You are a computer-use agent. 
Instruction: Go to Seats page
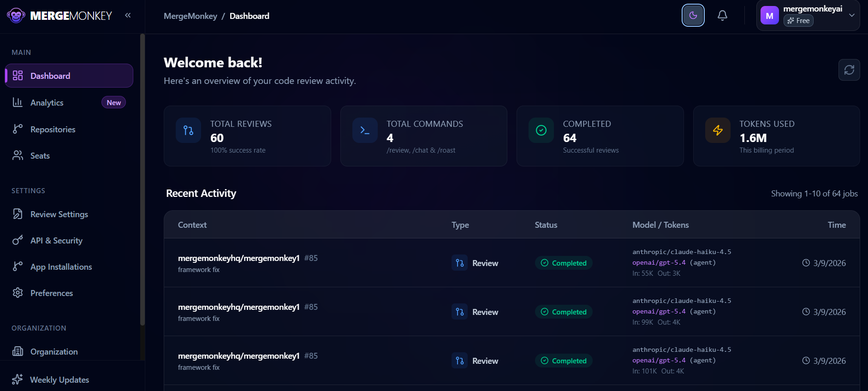pos(69,156)
